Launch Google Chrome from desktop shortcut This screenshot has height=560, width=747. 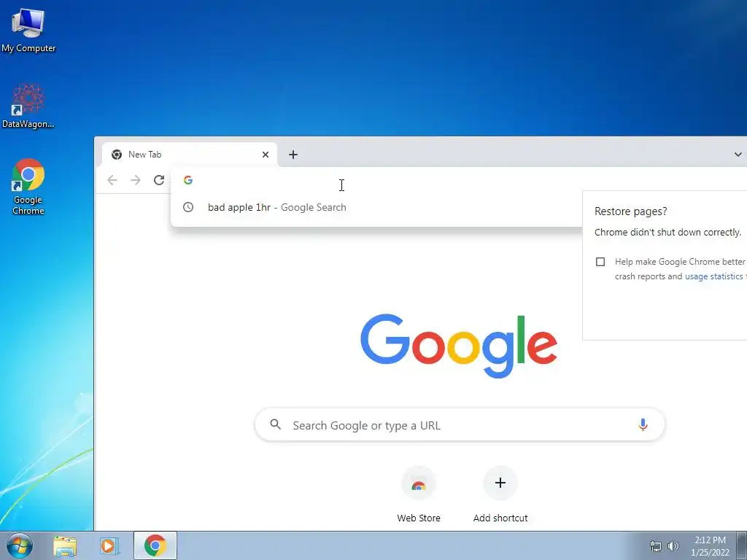coord(28,186)
